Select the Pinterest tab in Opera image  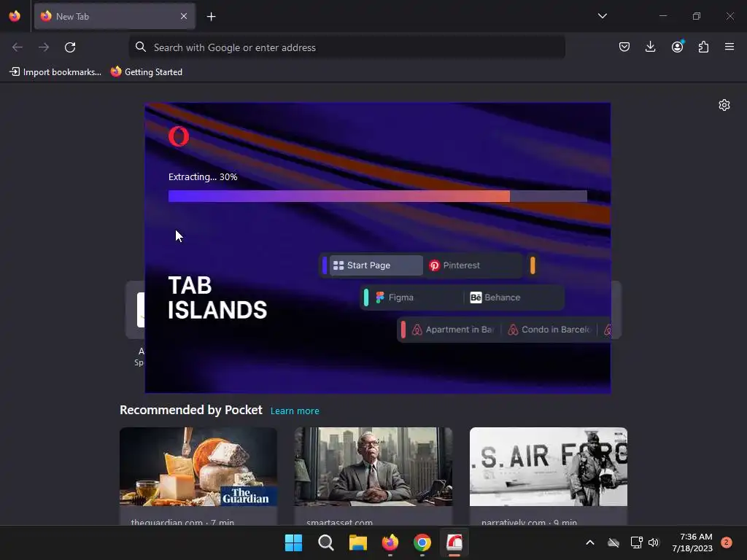[473, 265]
